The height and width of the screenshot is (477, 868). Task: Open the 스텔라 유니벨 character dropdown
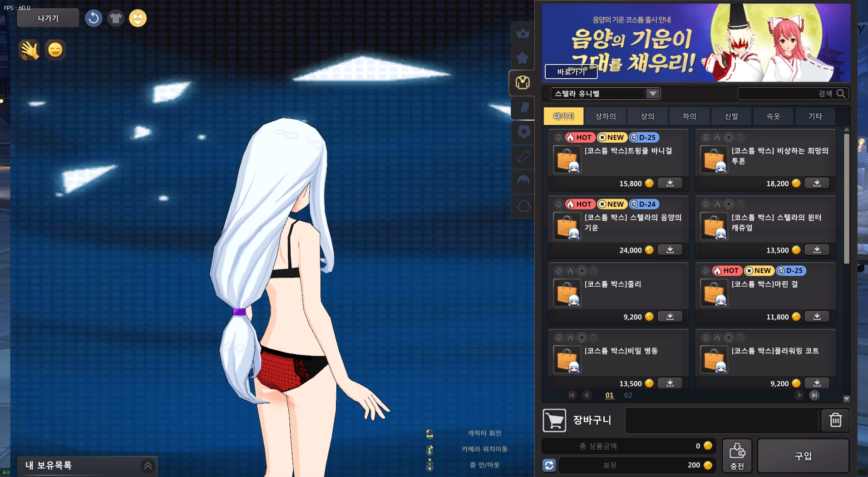coord(652,94)
